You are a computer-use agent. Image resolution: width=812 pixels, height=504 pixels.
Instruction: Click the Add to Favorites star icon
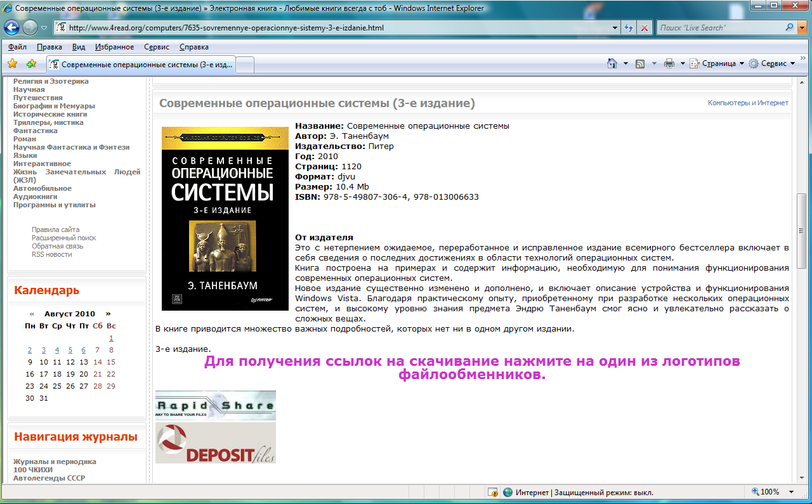pyautogui.click(x=31, y=63)
